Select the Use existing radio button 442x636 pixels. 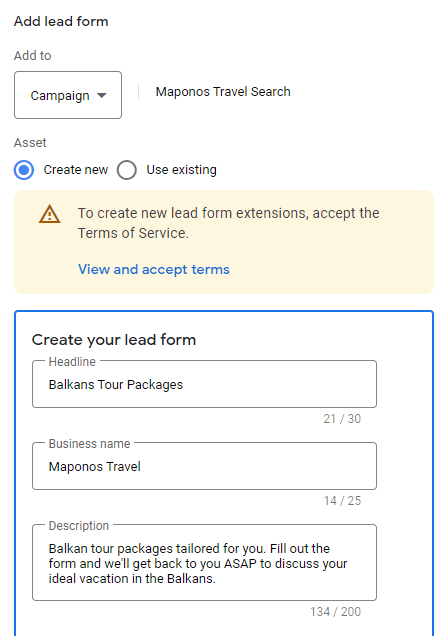point(127,170)
